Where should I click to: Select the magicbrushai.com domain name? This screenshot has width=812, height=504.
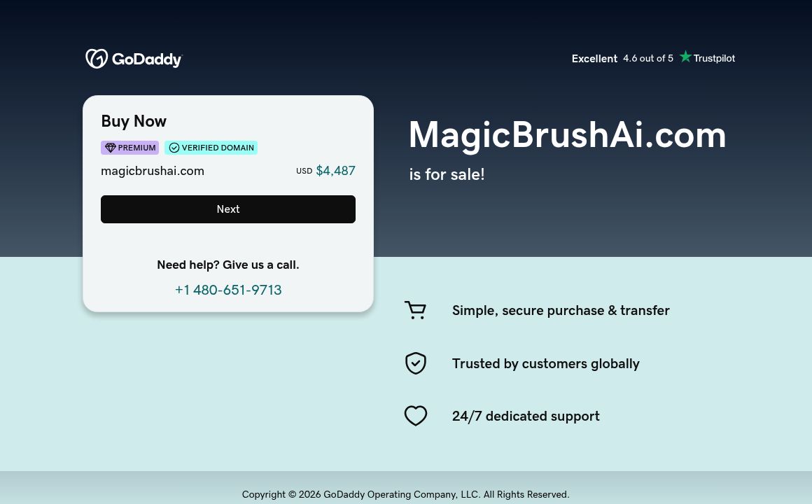point(153,171)
